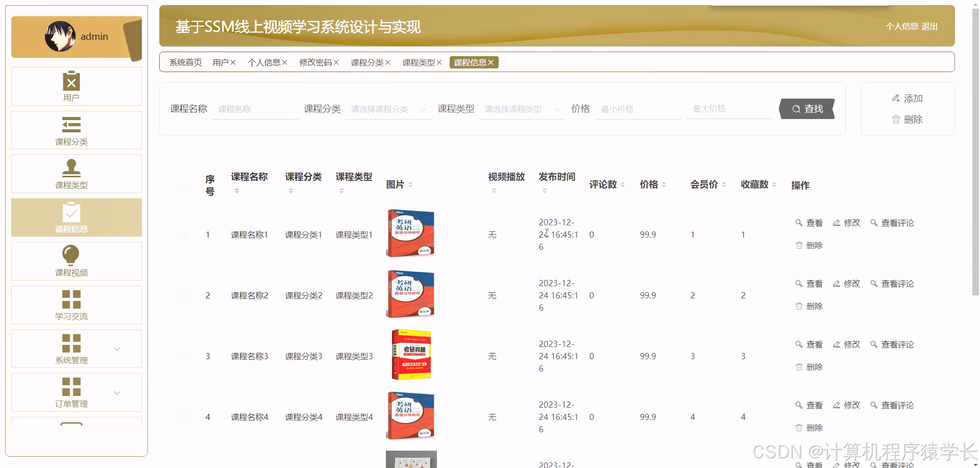Screen dimensions: 980x468
Task: Open book cover thumbnail for 课程名称1
Action: [x=410, y=233]
